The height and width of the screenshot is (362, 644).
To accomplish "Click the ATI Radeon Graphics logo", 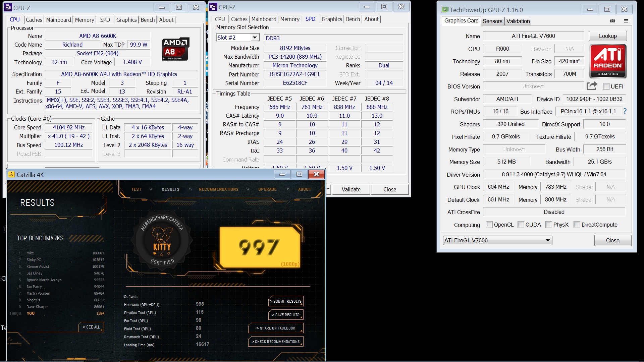I will (x=608, y=61).
